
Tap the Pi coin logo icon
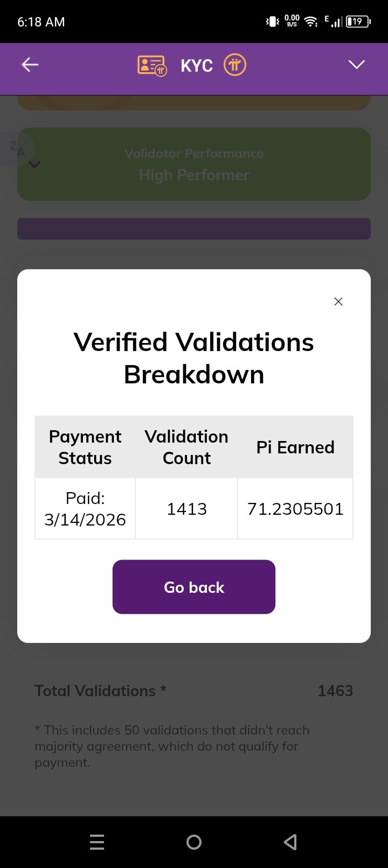[x=234, y=65]
